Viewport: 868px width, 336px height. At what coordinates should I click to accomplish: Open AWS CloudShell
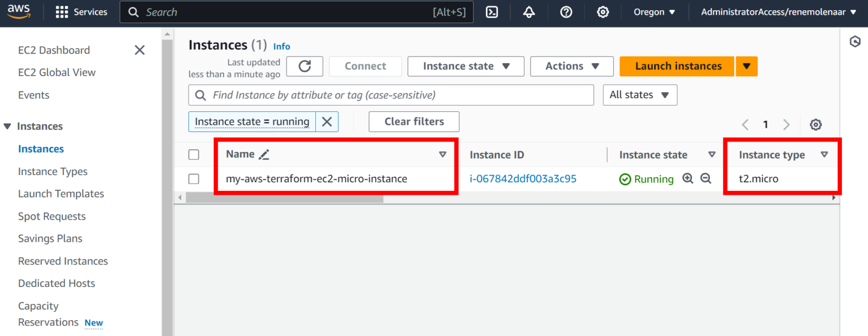491,11
